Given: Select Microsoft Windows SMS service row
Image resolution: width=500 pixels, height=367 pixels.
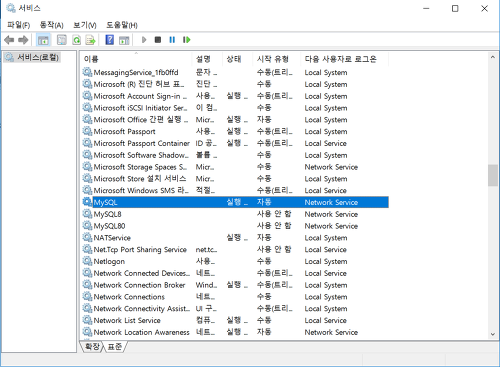Looking at the screenshot, I should pos(235,190).
